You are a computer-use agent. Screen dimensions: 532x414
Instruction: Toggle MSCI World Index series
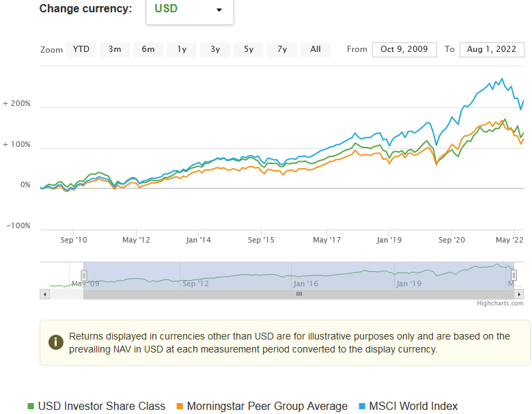[408, 406]
